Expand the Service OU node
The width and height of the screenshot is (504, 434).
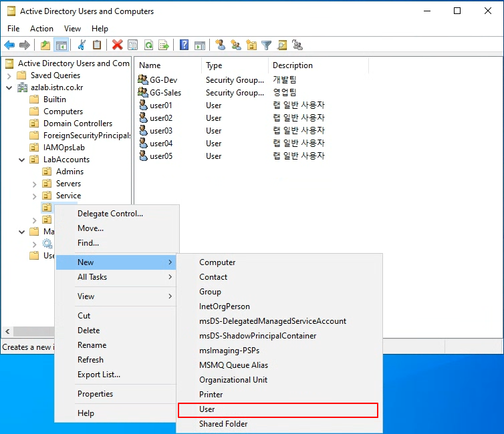pyautogui.click(x=34, y=196)
